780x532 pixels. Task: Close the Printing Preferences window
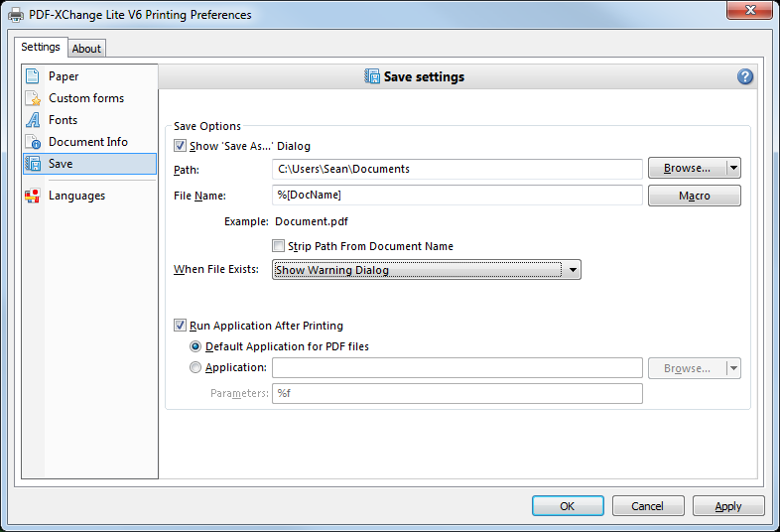(x=750, y=10)
